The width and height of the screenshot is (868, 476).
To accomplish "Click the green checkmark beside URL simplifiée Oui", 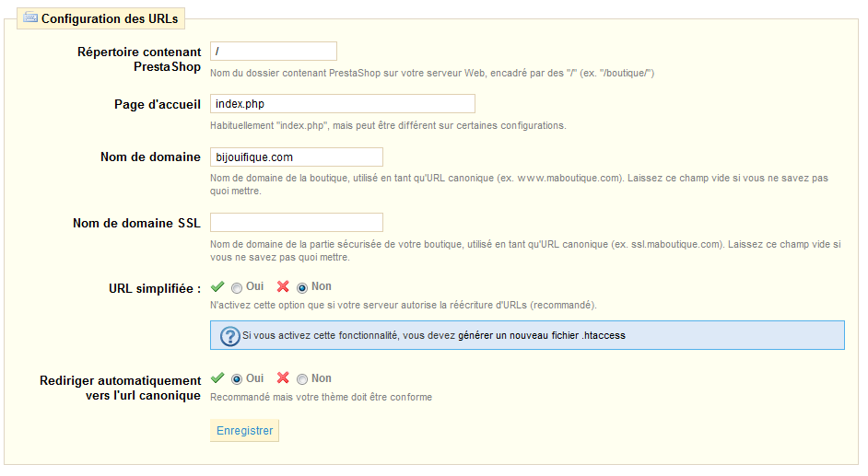I will click(x=217, y=286).
